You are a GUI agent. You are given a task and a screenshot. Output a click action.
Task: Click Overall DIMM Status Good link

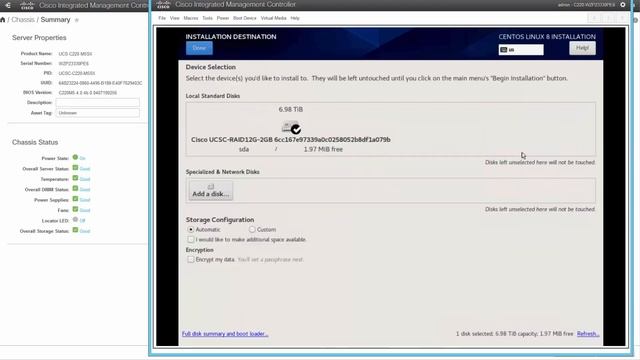pos(85,190)
